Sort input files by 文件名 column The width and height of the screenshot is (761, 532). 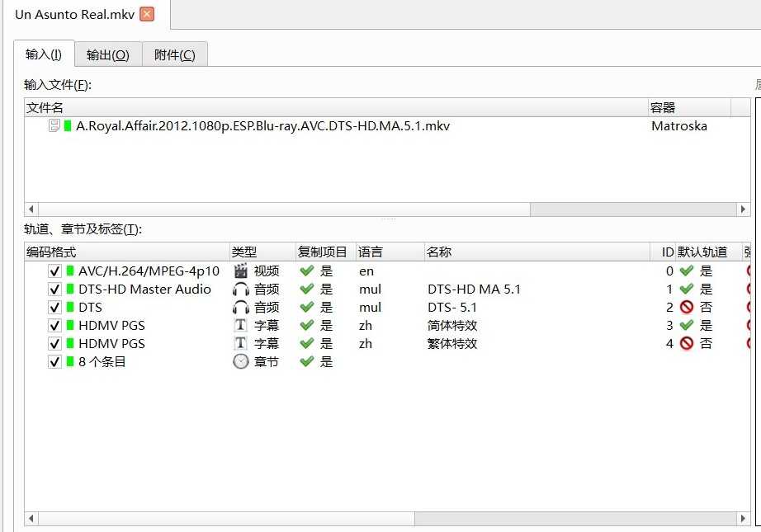336,108
